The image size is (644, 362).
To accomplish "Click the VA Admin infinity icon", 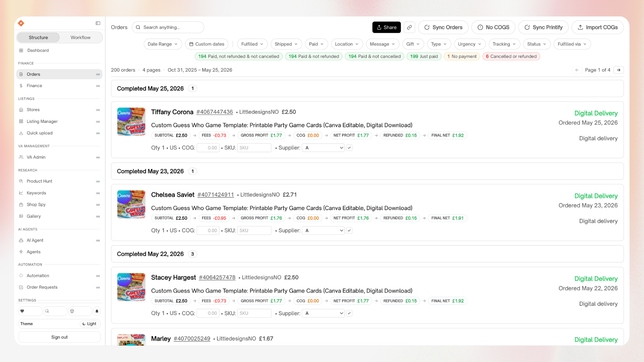I will (x=98, y=157).
